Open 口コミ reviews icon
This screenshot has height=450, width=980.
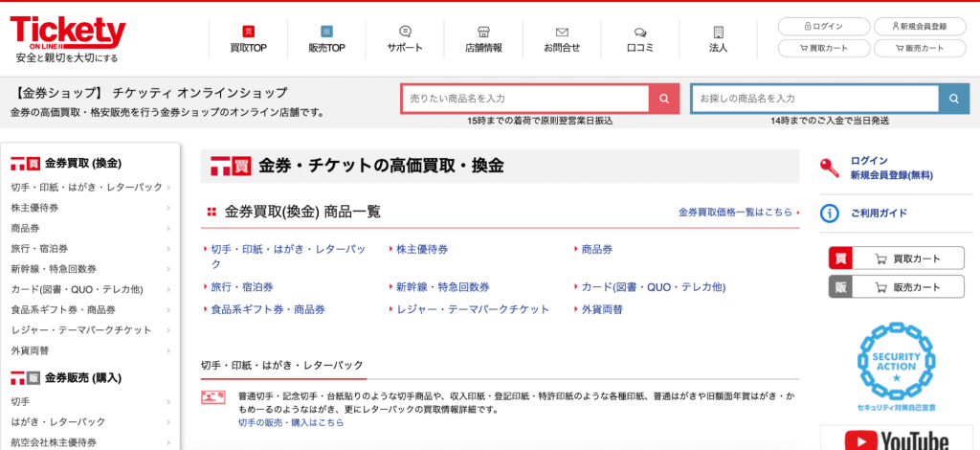click(x=639, y=38)
